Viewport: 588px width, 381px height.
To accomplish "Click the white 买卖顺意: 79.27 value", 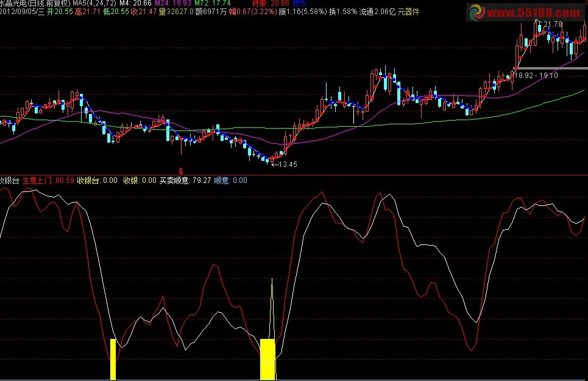I will 185,180.
